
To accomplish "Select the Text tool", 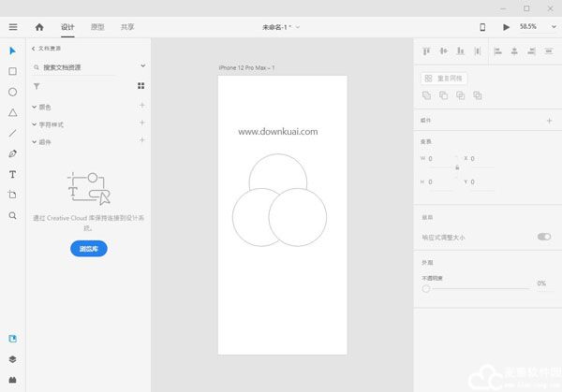I will click(x=13, y=174).
